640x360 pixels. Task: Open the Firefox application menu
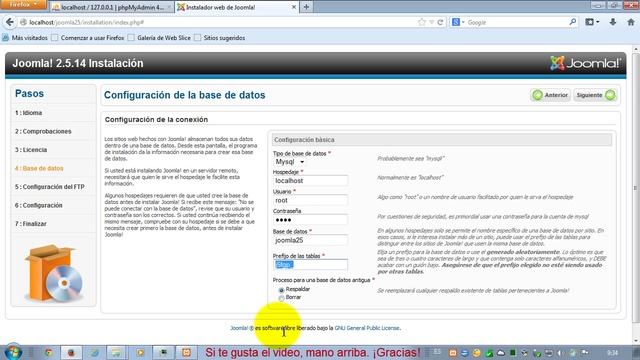(23, 4)
